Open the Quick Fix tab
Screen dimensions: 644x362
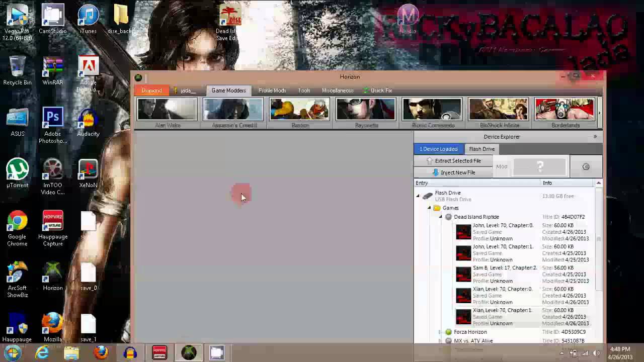[377, 90]
